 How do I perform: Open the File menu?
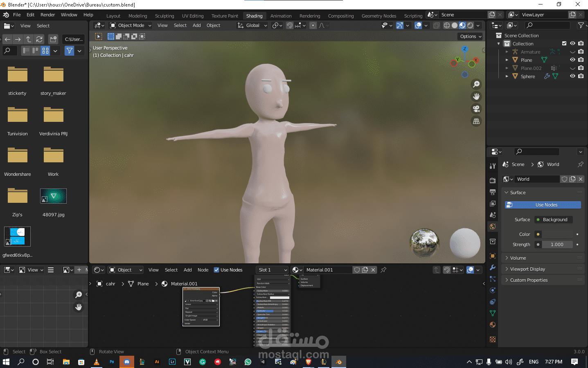(x=17, y=15)
